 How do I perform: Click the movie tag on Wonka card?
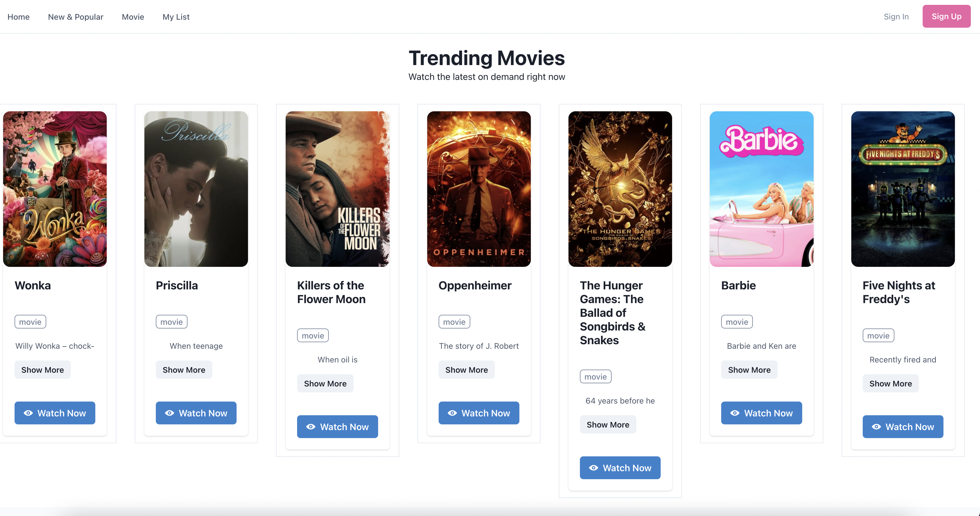[x=30, y=322]
